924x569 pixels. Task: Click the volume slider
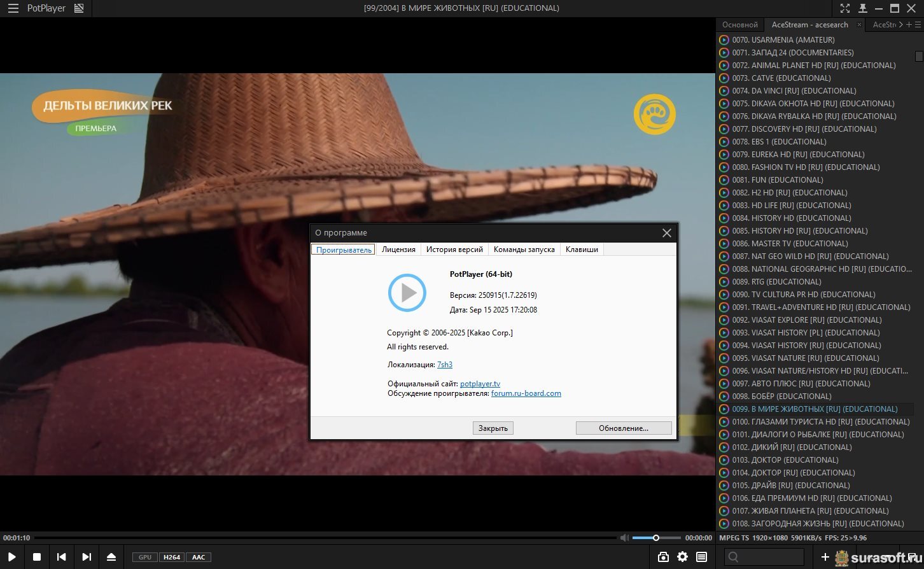(655, 538)
